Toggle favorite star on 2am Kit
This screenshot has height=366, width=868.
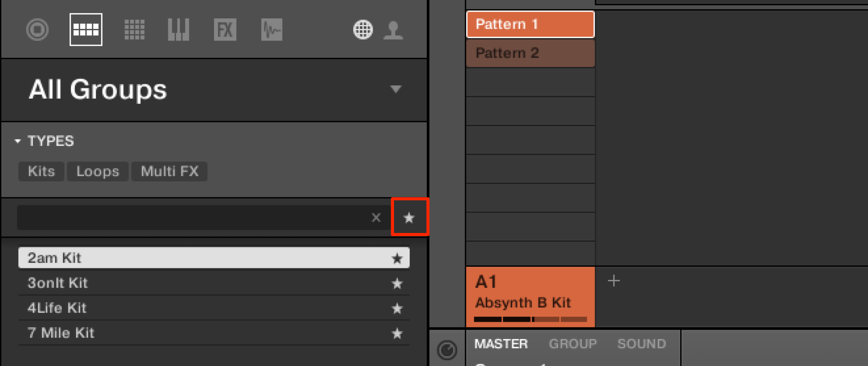397,259
